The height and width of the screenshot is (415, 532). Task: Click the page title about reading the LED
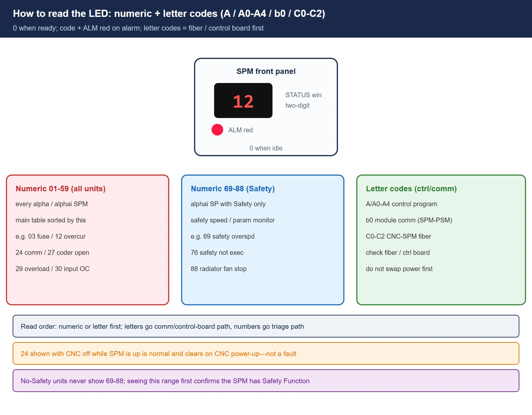point(169,14)
